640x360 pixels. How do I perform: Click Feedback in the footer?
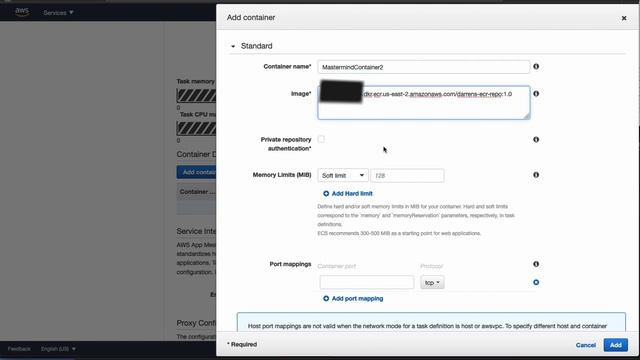point(19,349)
